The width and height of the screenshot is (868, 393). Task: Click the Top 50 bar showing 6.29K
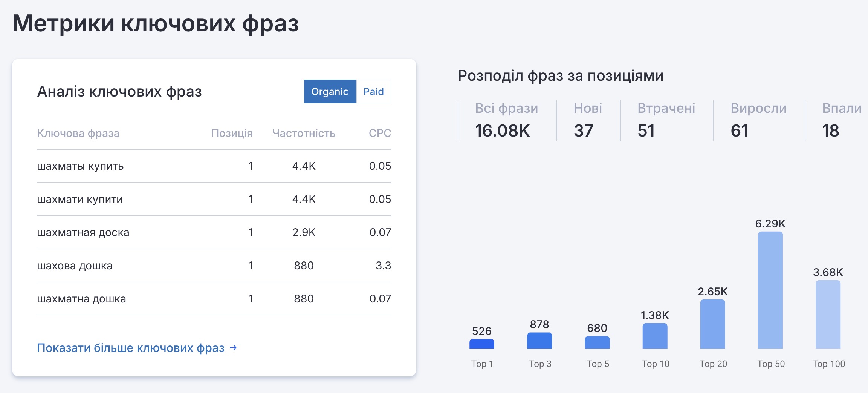coord(770,290)
